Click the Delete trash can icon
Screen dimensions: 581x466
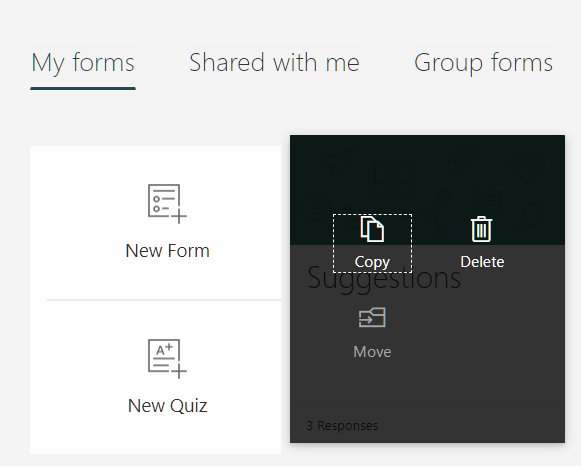[x=481, y=229]
